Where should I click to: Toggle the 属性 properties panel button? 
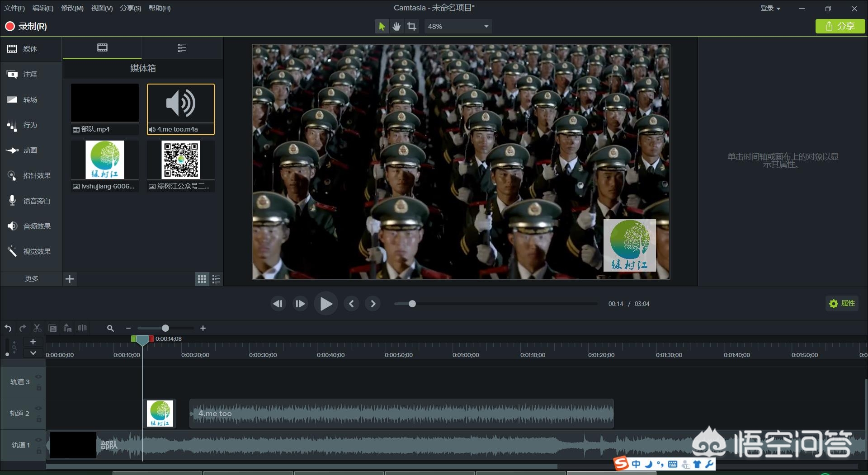coord(842,304)
